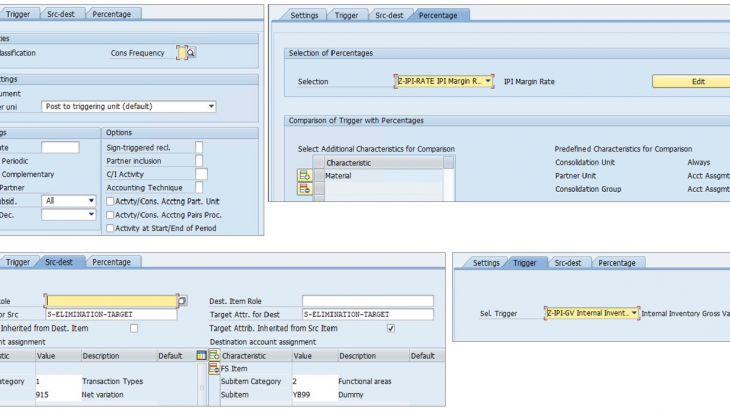730x410 pixels.
Task: Open Src-dest tab in the Sel. Trigger panel
Action: pyautogui.click(x=568, y=263)
